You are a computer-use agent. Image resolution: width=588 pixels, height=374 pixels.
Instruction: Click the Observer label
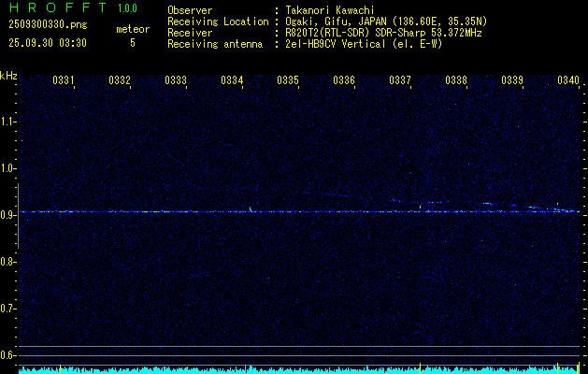click(190, 10)
